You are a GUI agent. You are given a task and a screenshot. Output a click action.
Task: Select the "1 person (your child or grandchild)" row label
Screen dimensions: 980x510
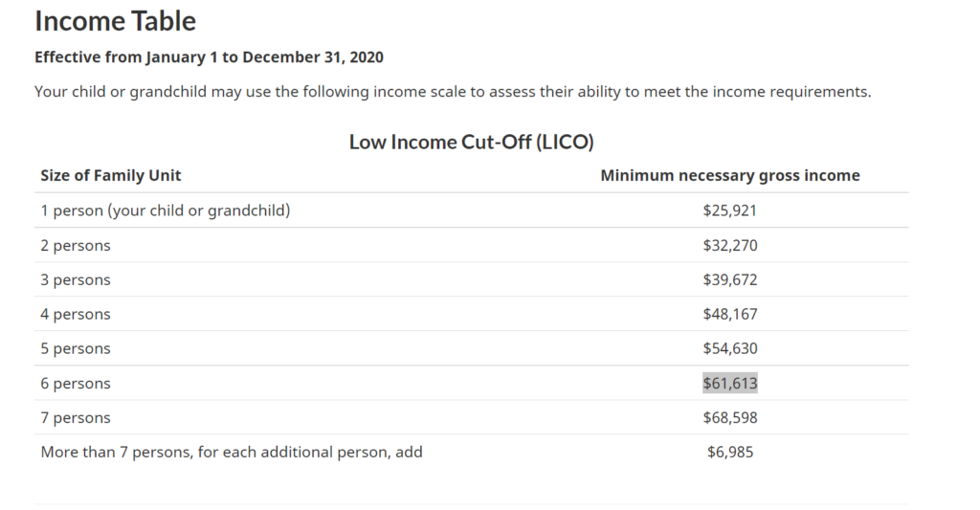click(165, 211)
